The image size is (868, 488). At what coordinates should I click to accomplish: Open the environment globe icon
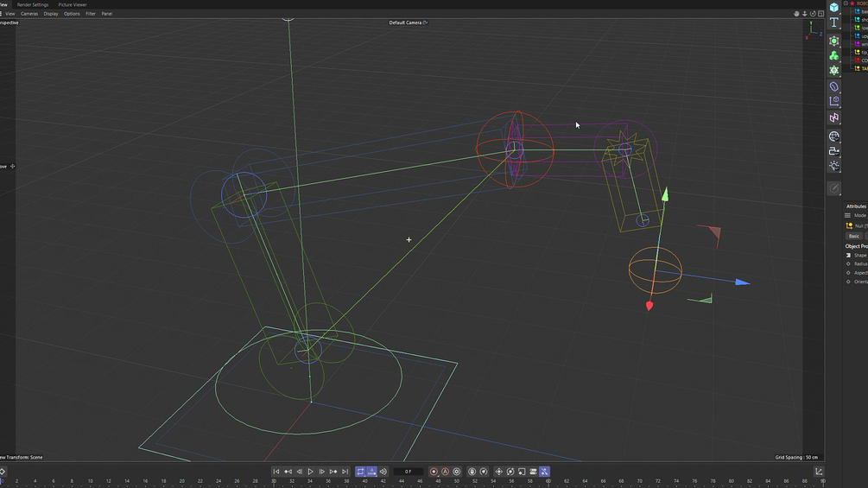pyautogui.click(x=834, y=136)
